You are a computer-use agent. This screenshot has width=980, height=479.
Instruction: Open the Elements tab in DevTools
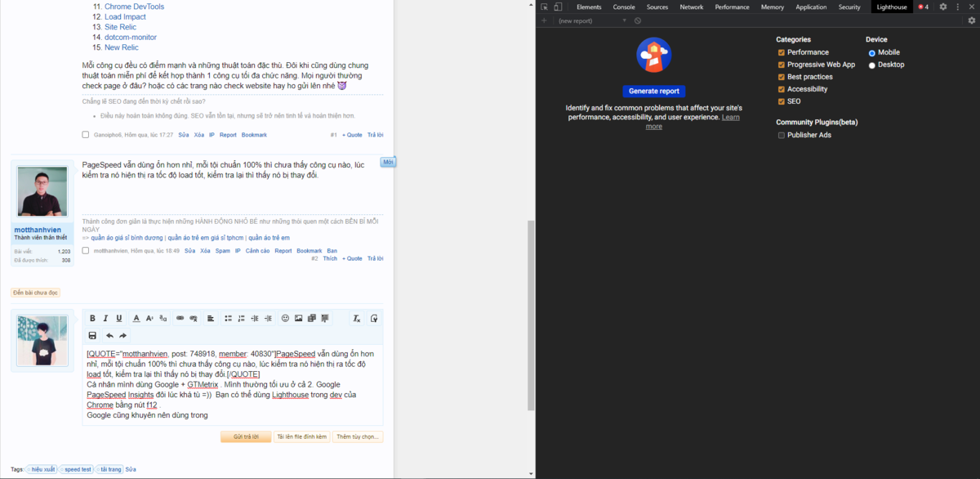click(x=589, y=7)
